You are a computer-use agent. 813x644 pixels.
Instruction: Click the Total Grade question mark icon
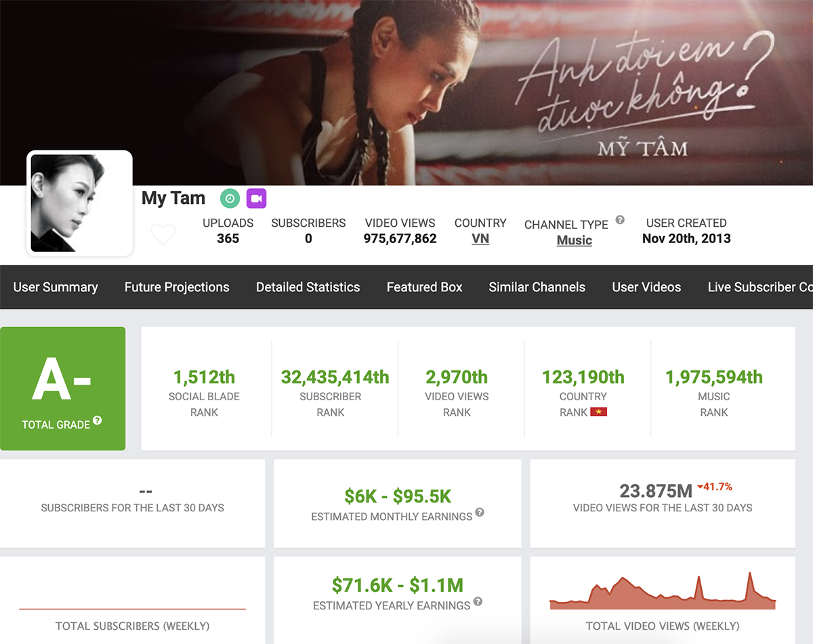(98, 421)
